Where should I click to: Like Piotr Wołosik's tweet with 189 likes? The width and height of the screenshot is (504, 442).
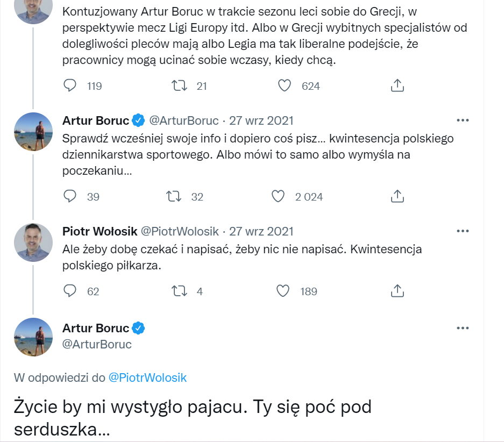coord(283,291)
